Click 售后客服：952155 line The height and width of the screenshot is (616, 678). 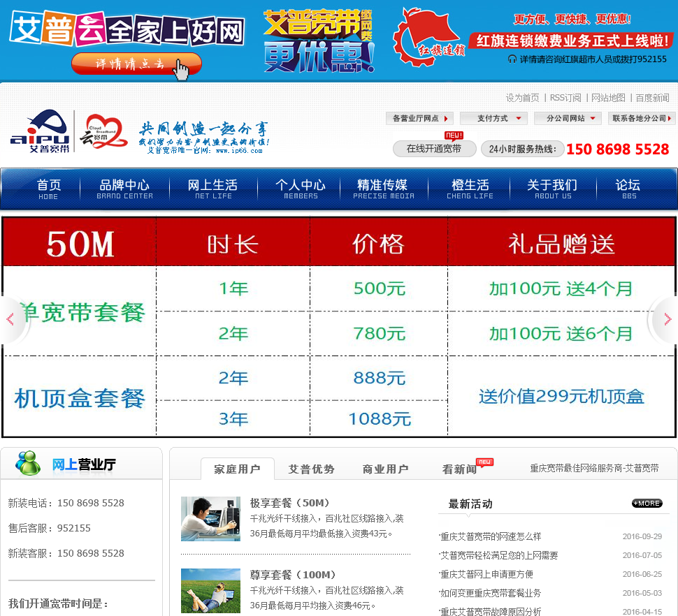click(50, 528)
